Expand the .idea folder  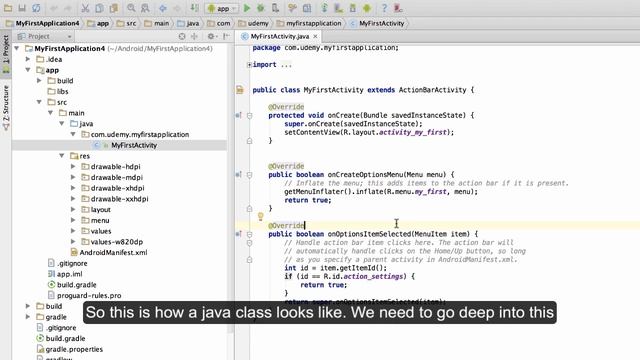pyautogui.click(x=28, y=59)
